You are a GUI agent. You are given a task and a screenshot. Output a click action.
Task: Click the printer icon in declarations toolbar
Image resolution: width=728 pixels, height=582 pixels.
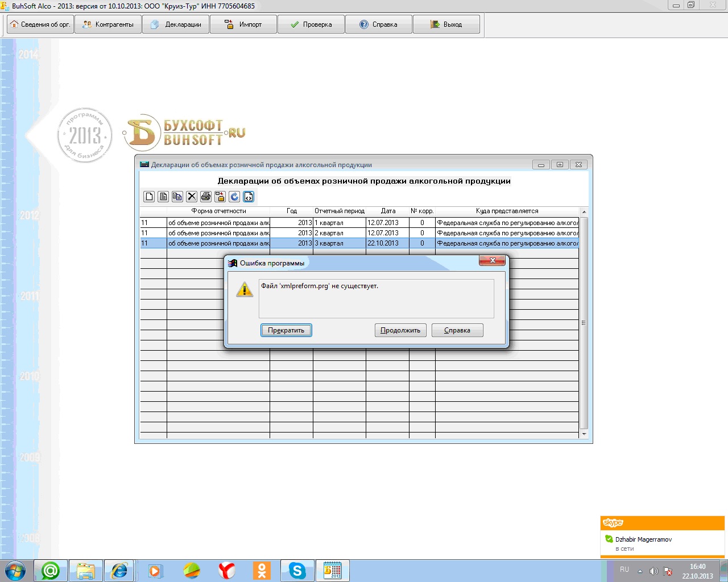point(206,197)
